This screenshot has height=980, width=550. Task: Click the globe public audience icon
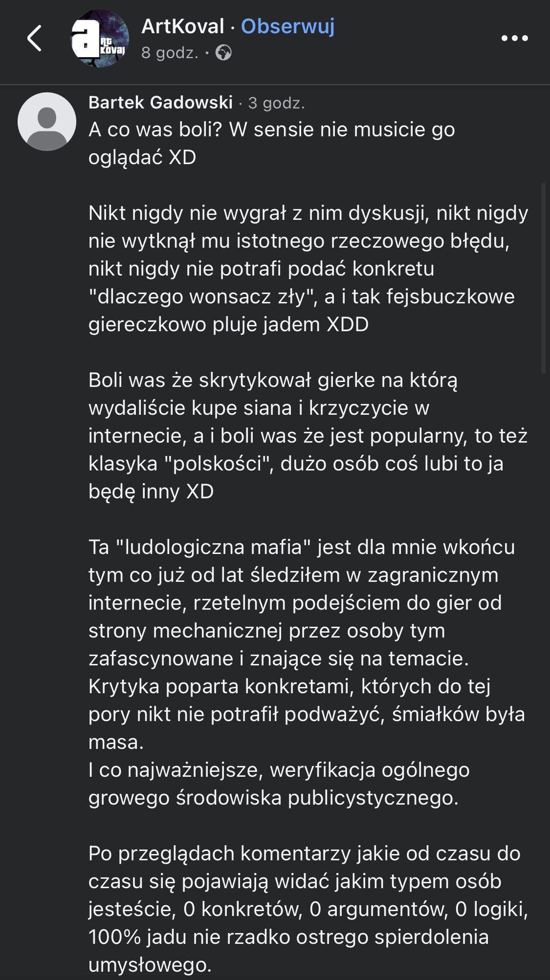[x=223, y=52]
